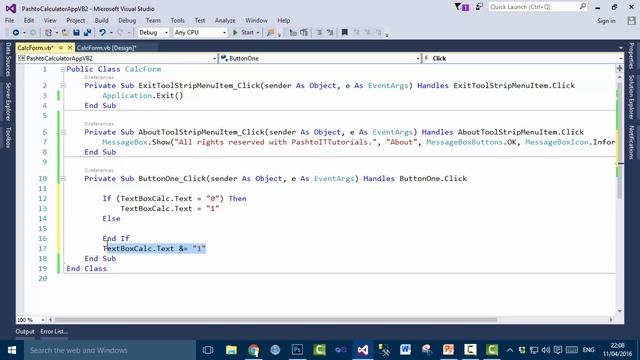Viewport: 640px width, 360px height.
Task: Open the Tools menu
Action: (177, 20)
